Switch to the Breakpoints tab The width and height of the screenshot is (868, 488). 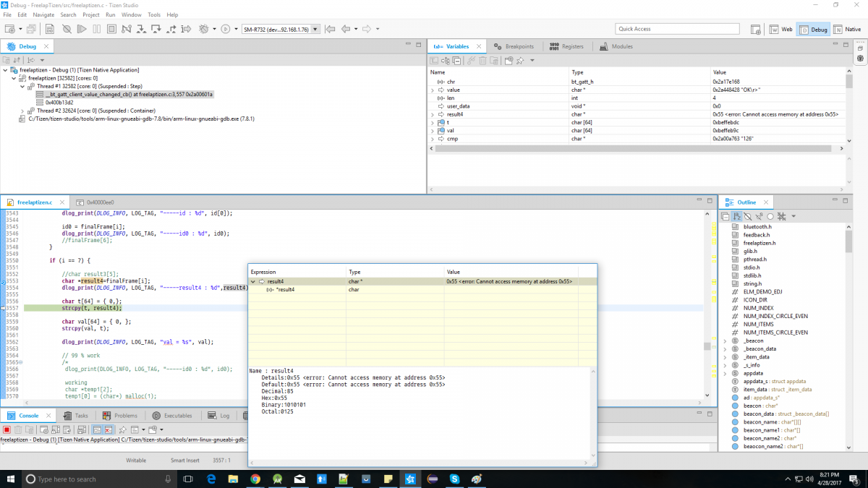[x=514, y=46]
